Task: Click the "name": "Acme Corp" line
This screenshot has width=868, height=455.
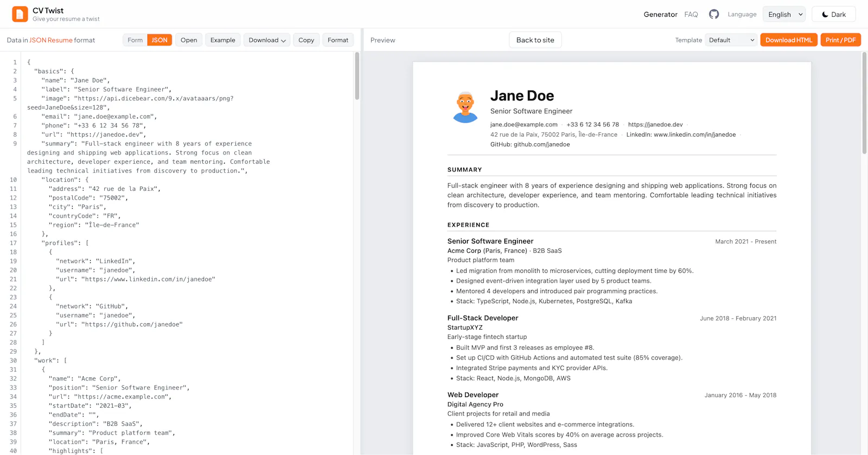Action: [x=85, y=379]
